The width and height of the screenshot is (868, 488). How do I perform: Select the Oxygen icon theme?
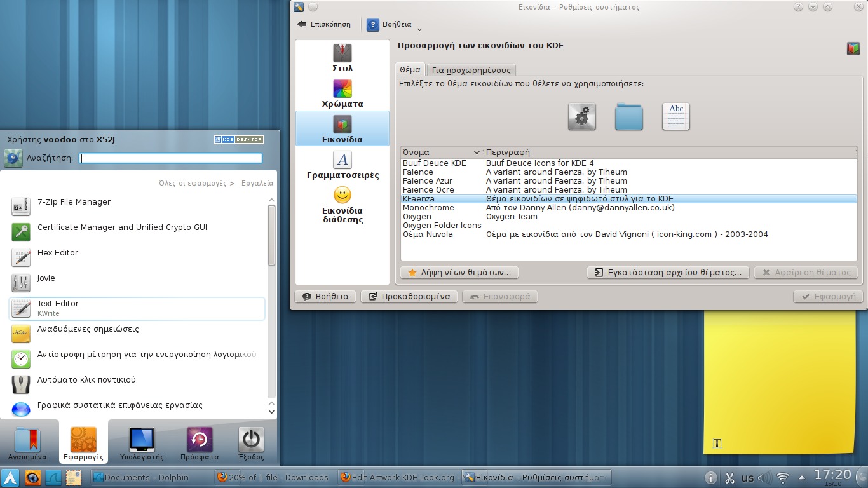(x=628, y=217)
